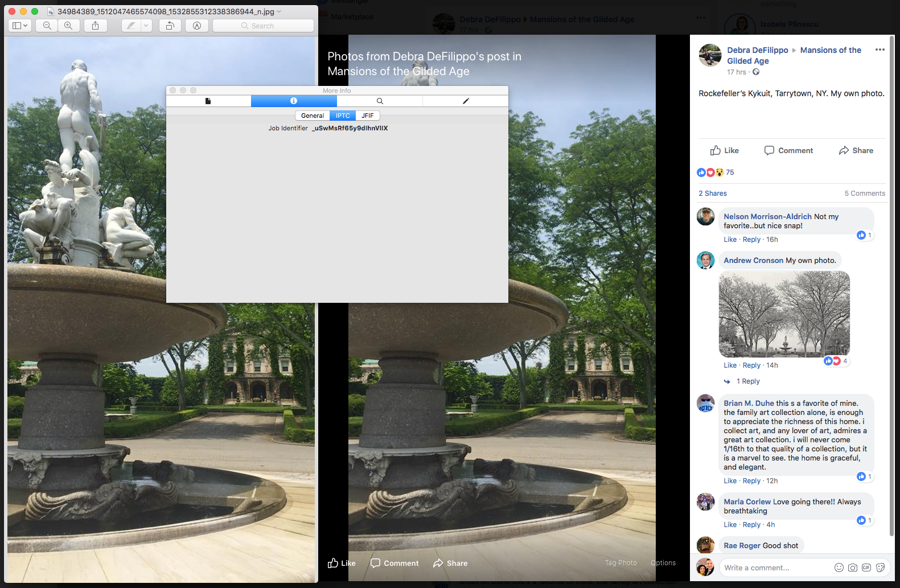Screen dimensions: 900x588
Task: Open the Markup toolbar in Preview
Action: pyautogui.click(x=197, y=26)
